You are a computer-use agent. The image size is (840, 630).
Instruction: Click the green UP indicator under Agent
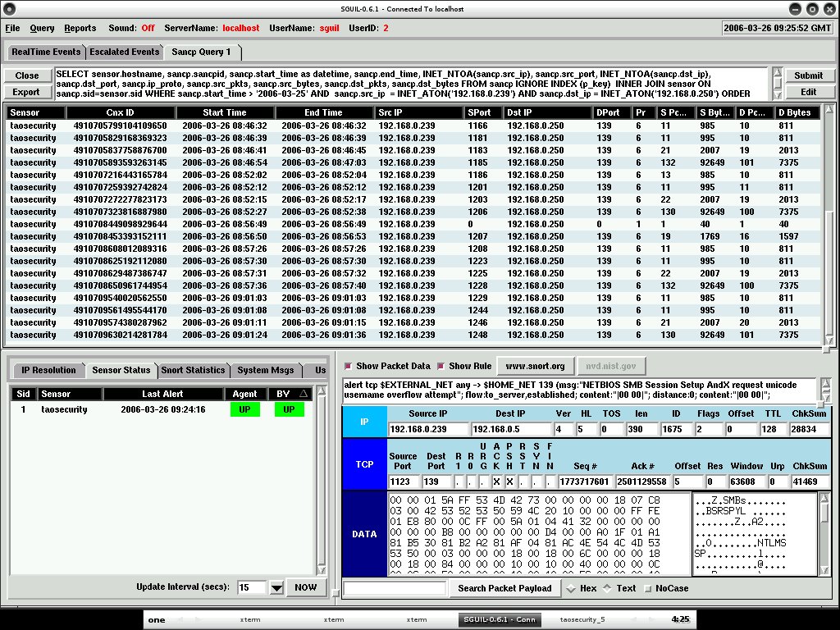pos(244,410)
